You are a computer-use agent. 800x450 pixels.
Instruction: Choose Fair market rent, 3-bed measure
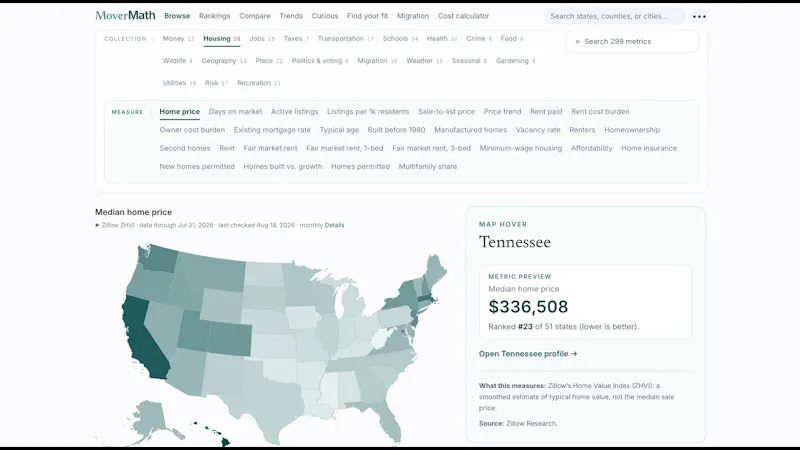point(432,148)
